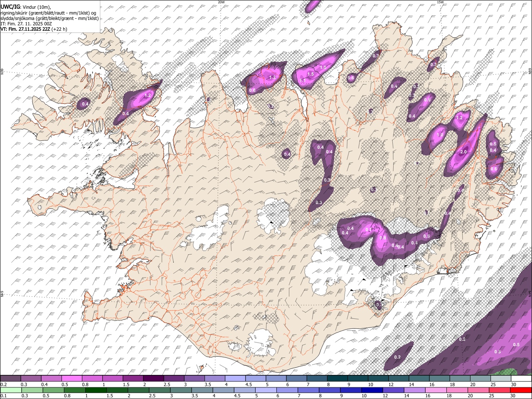Viewport: 532px width, 399px height.
Task: Click the upper legend swatch starting at 4.5
Action: (x=255, y=379)
